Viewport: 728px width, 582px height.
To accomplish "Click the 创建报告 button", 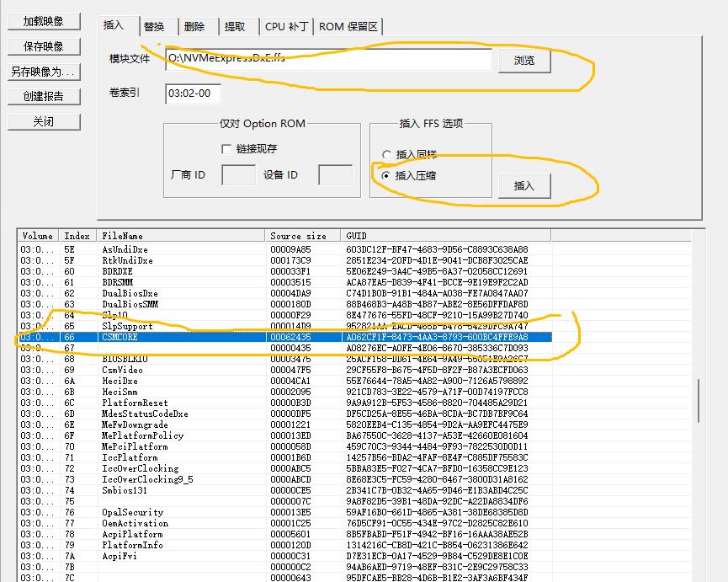I will pos(44,97).
